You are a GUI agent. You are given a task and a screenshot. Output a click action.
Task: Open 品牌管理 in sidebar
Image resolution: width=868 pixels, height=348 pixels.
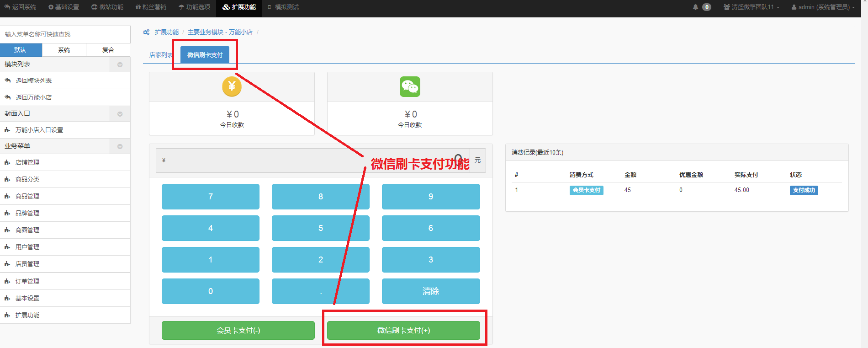[x=65, y=213]
